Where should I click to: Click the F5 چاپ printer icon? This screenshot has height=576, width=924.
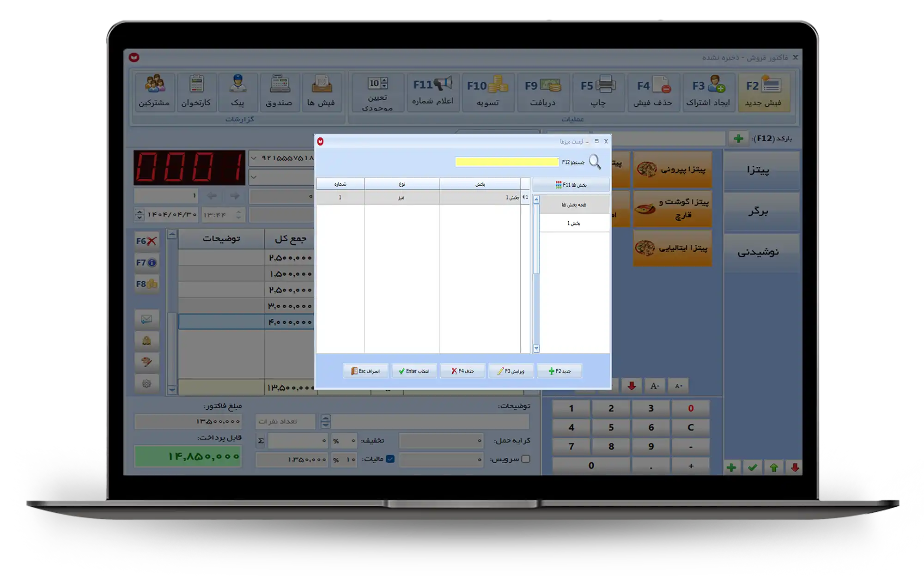pos(598,92)
